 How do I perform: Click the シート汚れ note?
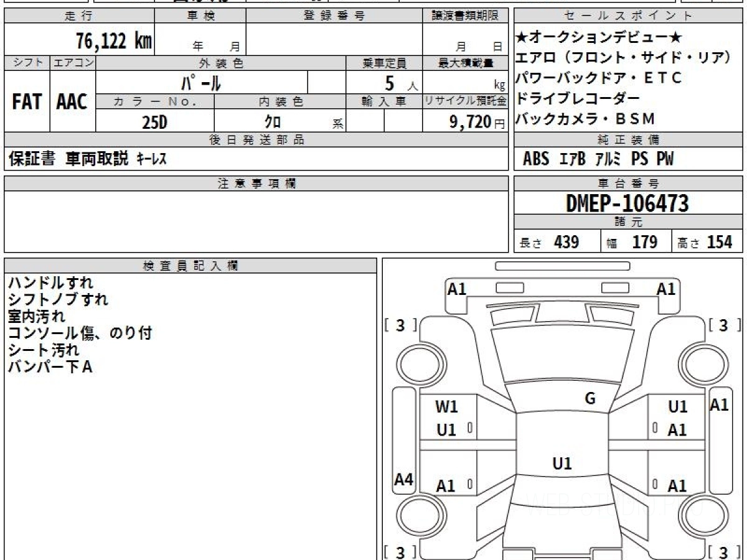coord(44,350)
